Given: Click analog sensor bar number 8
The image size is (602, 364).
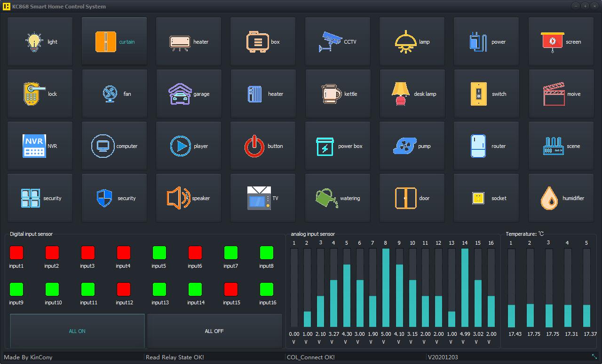Looking at the screenshot, I should [x=386, y=287].
